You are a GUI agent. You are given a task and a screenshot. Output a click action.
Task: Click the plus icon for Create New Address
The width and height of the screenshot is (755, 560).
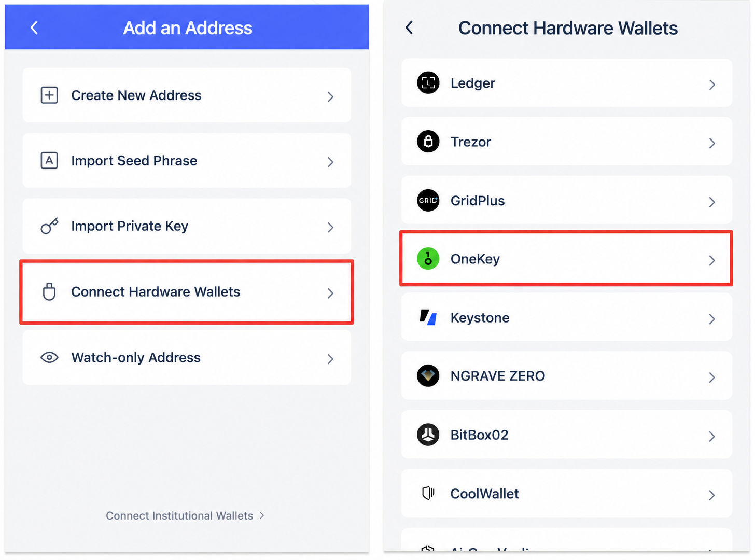(49, 95)
